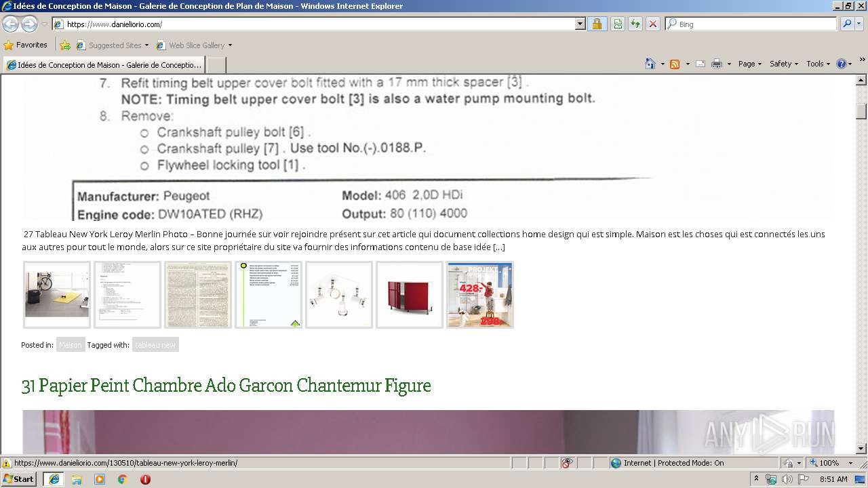Open the Safety menu
Screen dimensions: 868x488
784,64
